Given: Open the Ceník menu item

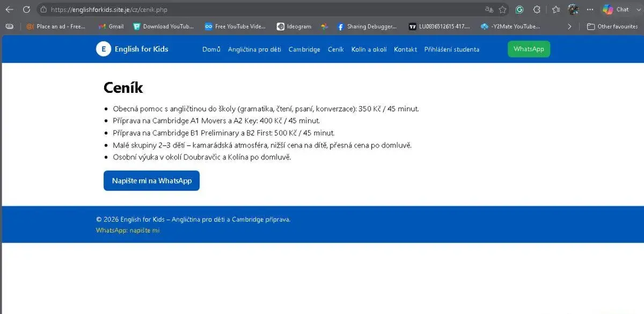Looking at the screenshot, I should [x=336, y=49].
